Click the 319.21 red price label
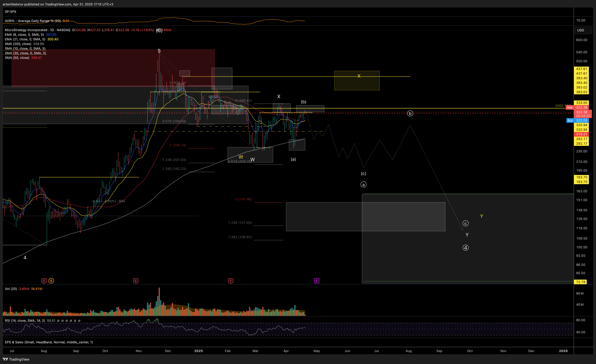Screen dimensions: 596x364 pos(581,134)
